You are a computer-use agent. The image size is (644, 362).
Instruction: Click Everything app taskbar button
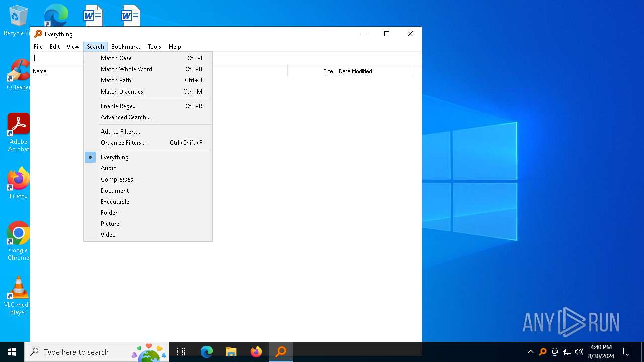[281, 352]
